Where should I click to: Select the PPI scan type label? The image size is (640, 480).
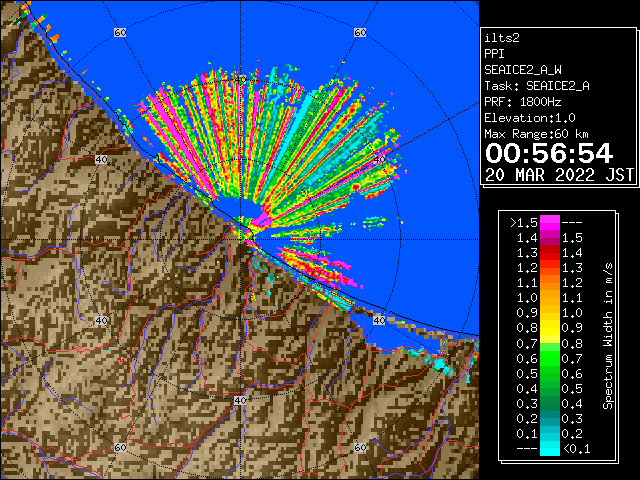click(x=494, y=54)
